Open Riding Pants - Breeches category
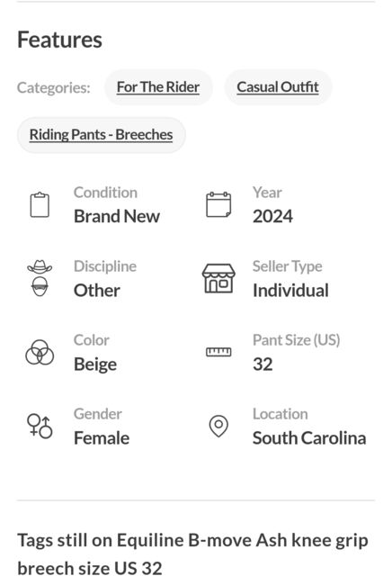This screenshot has height=585, width=392. [x=101, y=135]
